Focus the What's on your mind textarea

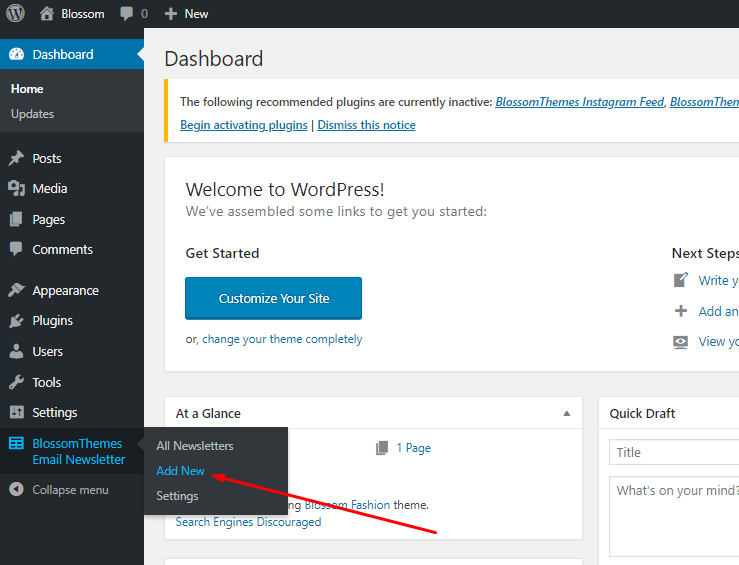click(674, 516)
